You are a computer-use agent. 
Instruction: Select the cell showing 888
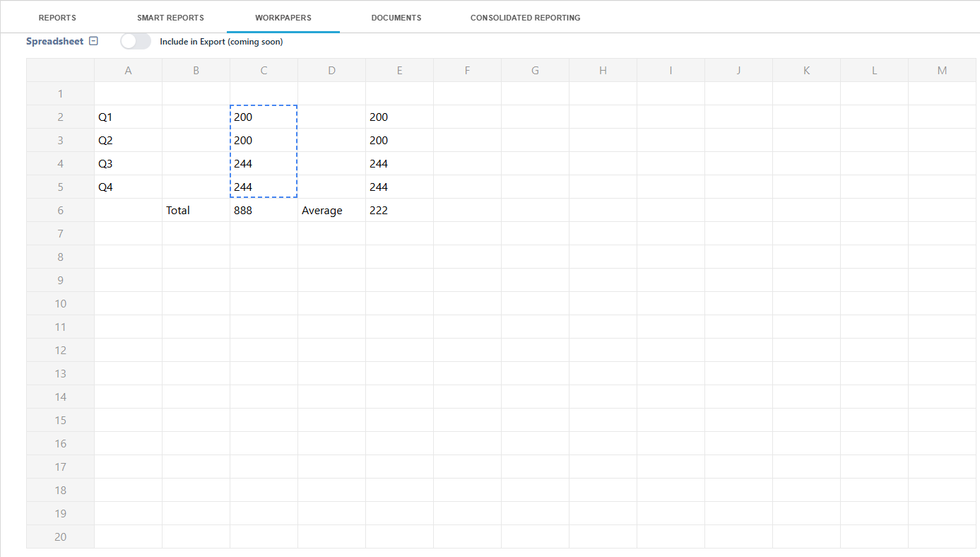click(264, 210)
